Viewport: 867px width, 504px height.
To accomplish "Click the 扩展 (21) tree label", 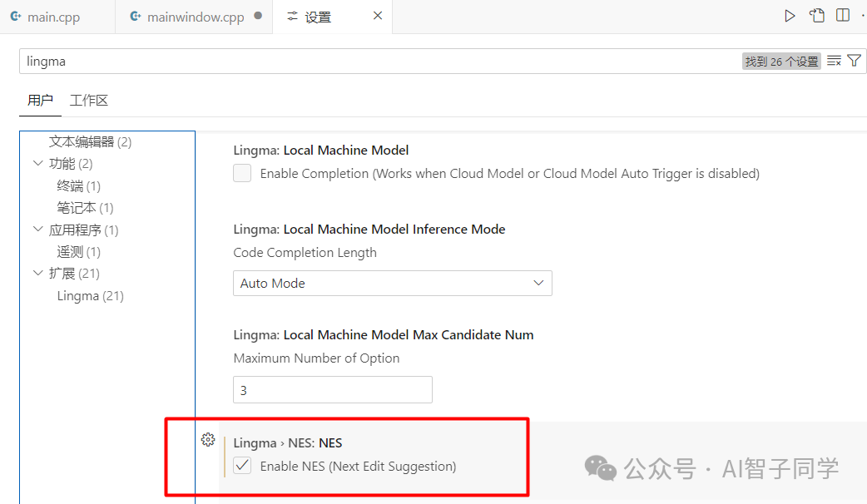I will [x=74, y=274].
